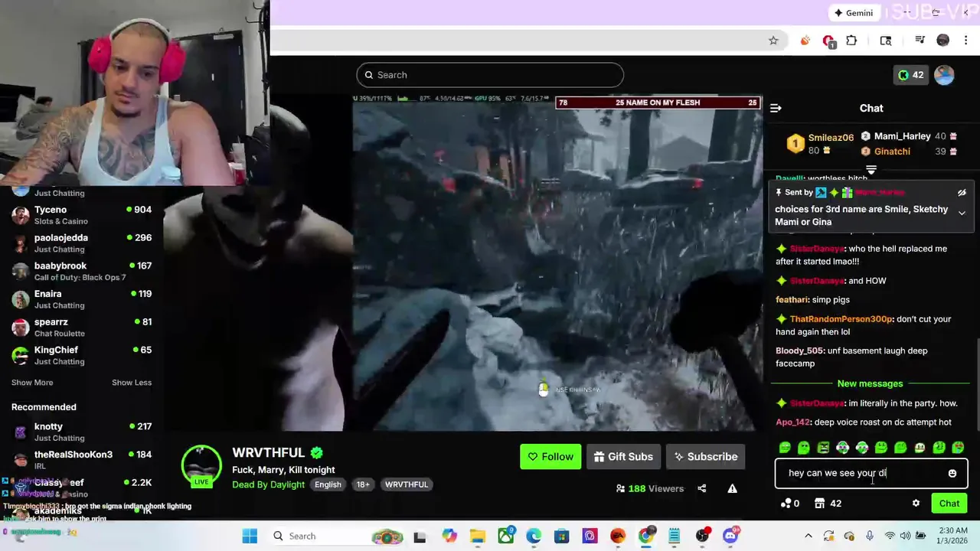
Task: Open File Explorer from taskbar
Action: tap(477, 536)
